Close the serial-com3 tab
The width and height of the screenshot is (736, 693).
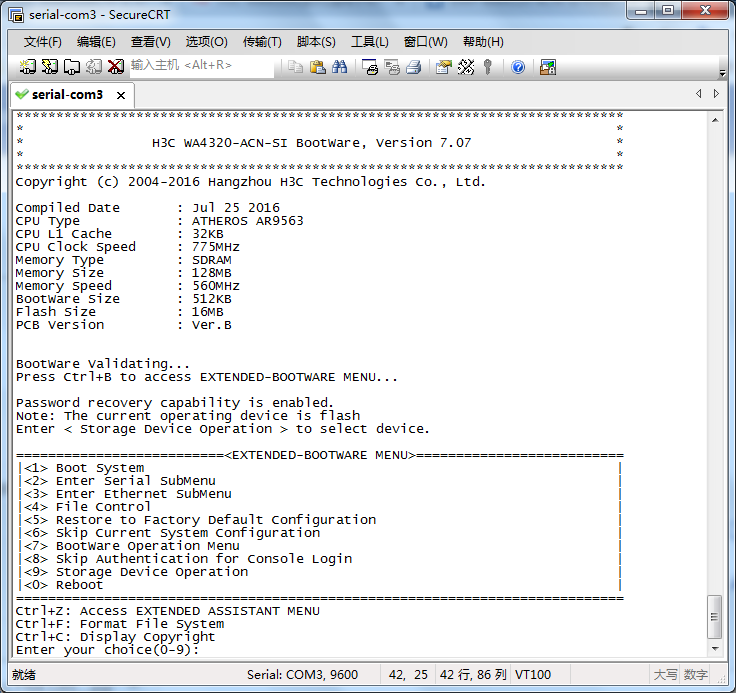121,95
